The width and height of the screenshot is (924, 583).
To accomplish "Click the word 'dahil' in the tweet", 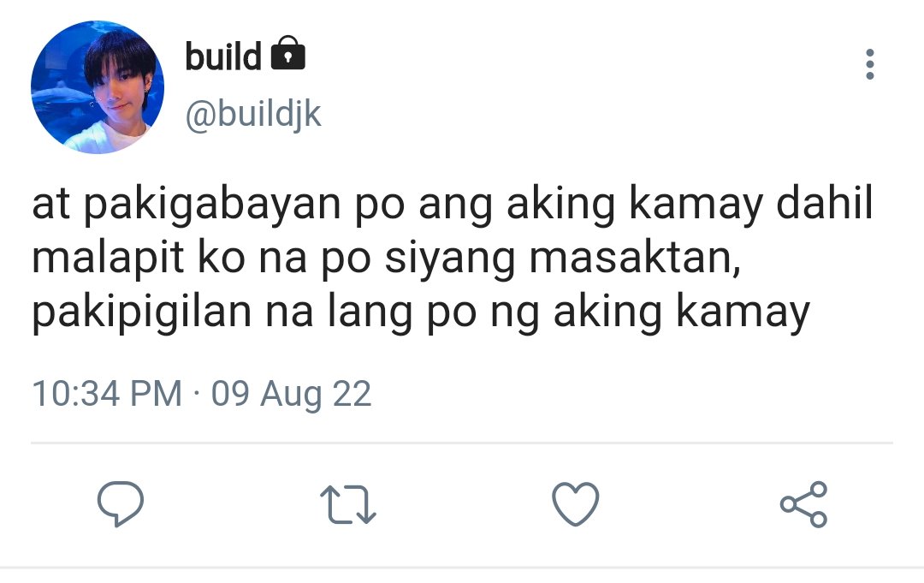I will (x=825, y=204).
